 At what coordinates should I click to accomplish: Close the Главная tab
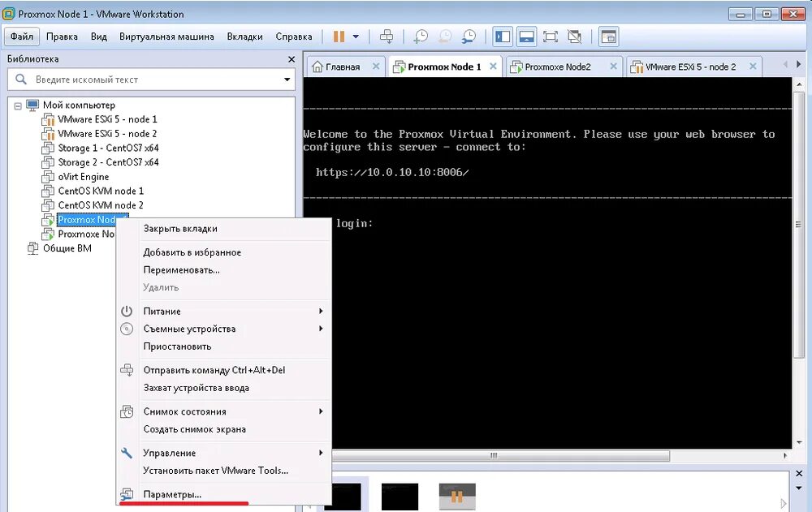(376, 67)
